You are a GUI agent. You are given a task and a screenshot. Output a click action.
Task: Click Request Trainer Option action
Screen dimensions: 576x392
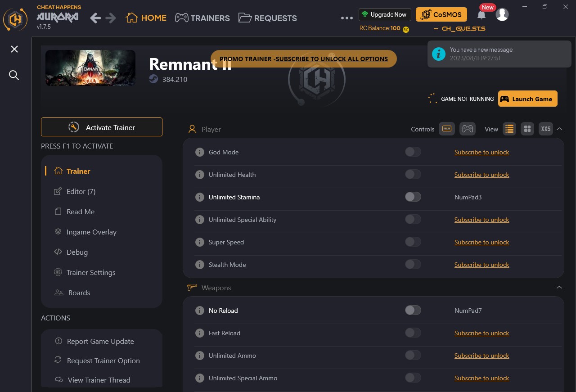(x=97, y=360)
